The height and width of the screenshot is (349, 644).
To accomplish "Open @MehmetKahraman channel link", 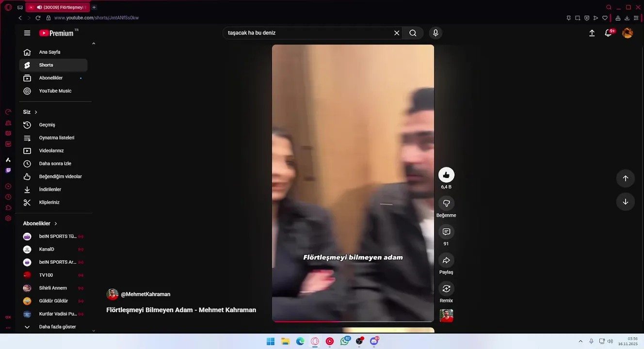I will tap(145, 294).
